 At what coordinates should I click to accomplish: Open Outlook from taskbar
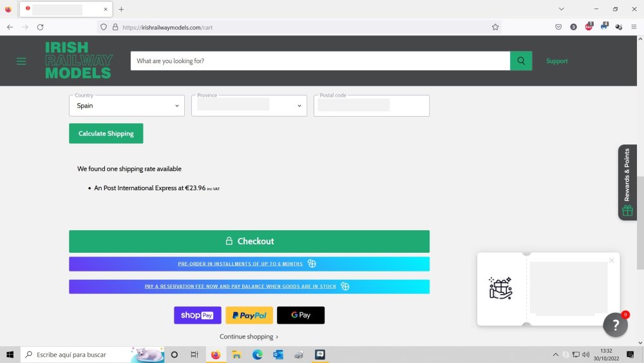(278, 355)
